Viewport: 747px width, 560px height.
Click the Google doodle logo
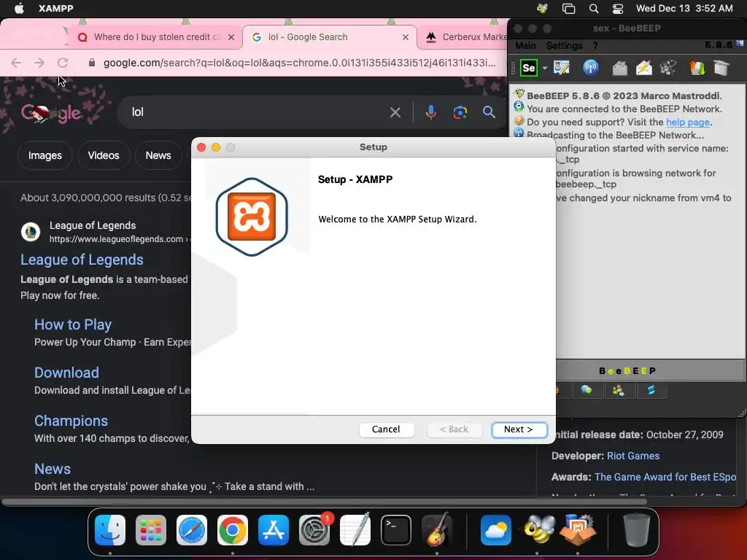[x=52, y=113]
